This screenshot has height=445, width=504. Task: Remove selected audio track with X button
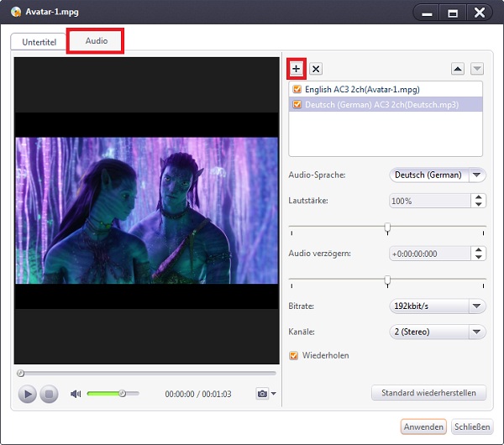click(x=316, y=69)
